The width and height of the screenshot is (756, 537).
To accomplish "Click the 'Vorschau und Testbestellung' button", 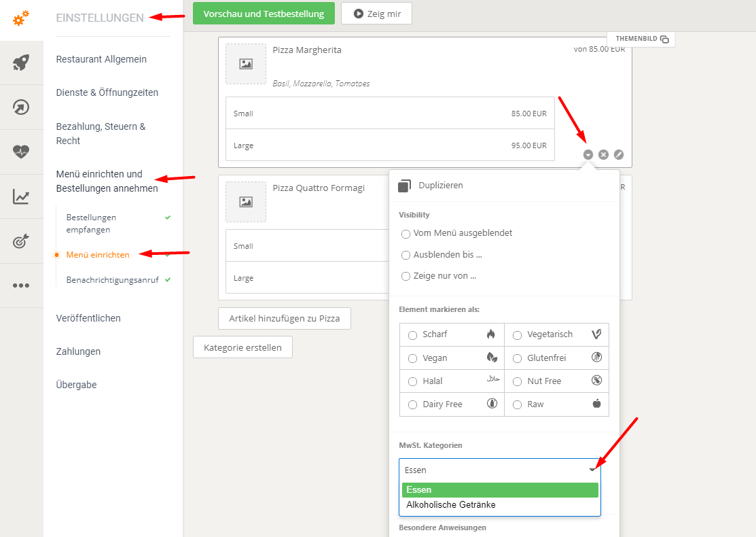I will tap(264, 13).
